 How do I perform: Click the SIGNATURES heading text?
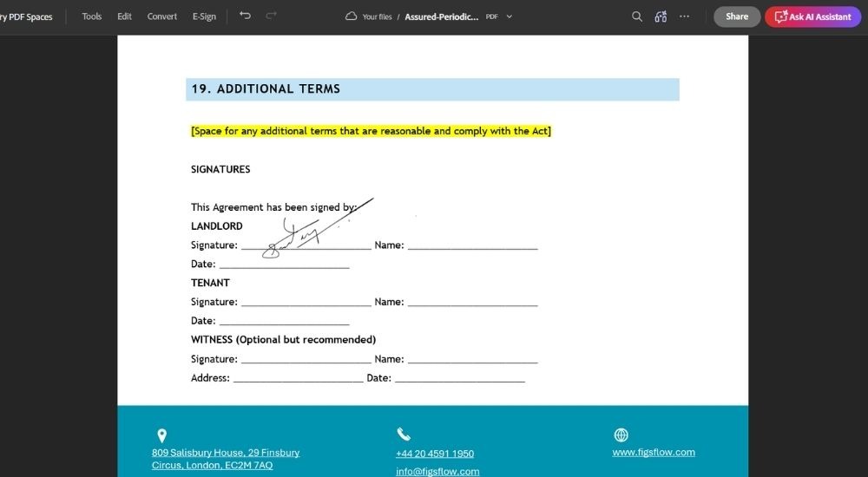coord(220,169)
